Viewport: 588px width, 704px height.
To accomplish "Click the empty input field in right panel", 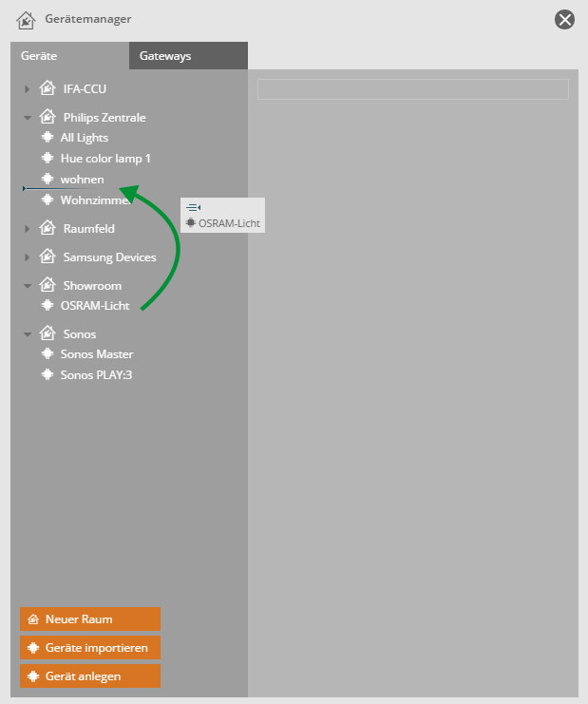I will click(413, 89).
